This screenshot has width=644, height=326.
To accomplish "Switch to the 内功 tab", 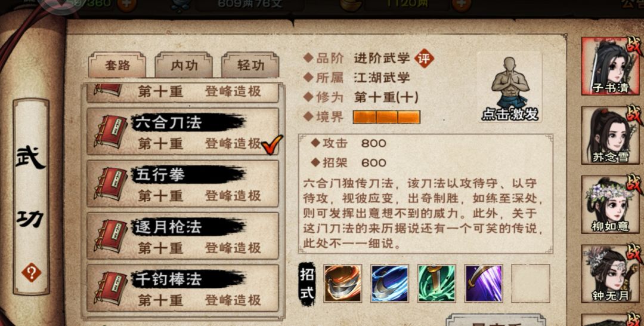I will click(x=184, y=65).
